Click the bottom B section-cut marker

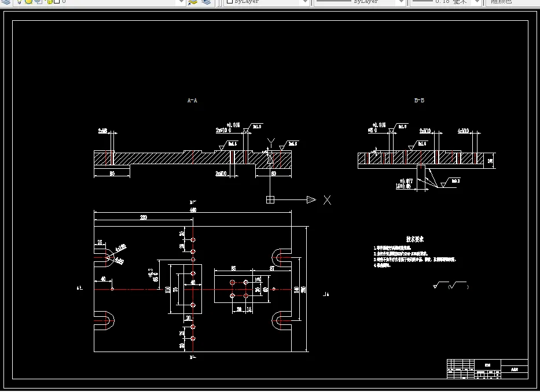pyautogui.click(x=193, y=357)
